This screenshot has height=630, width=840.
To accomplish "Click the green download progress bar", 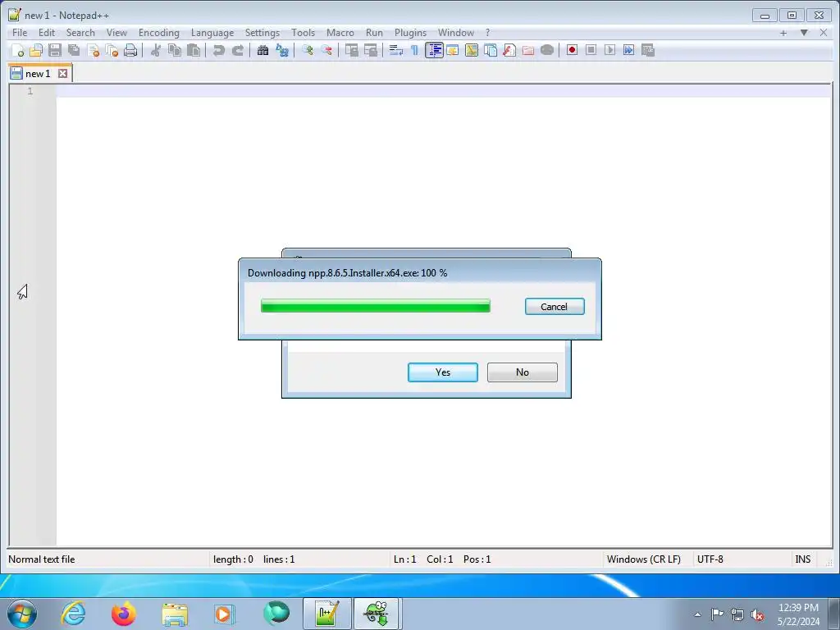I will 376,306.
